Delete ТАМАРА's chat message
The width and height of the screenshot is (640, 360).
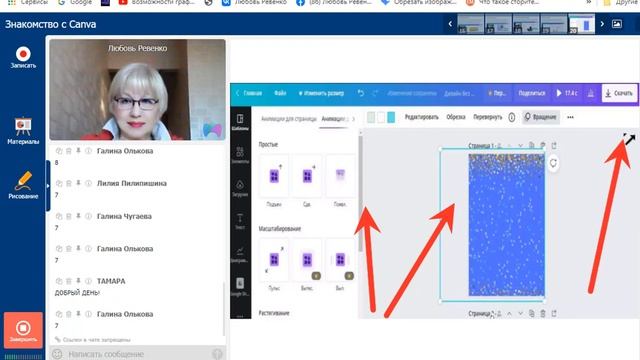[69, 281]
